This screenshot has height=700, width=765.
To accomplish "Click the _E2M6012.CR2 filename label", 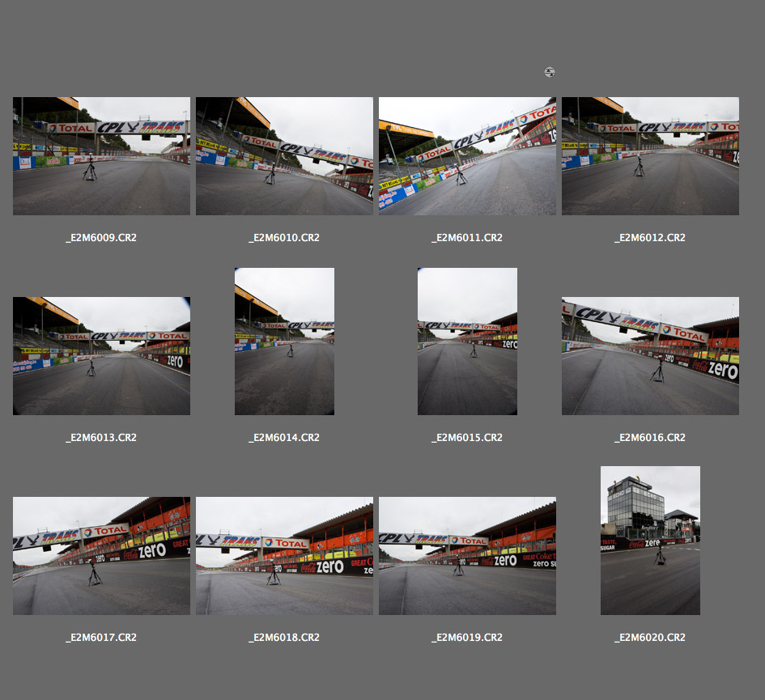I will [650, 238].
